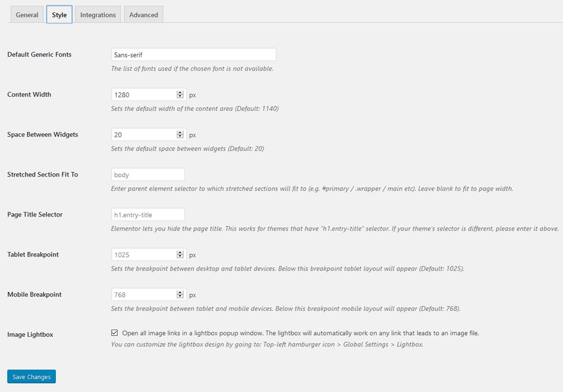Increase Content Width with the up arrow

click(180, 93)
